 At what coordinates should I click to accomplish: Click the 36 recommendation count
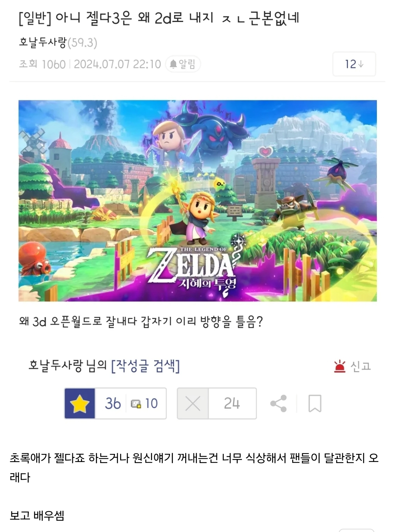[x=113, y=404]
